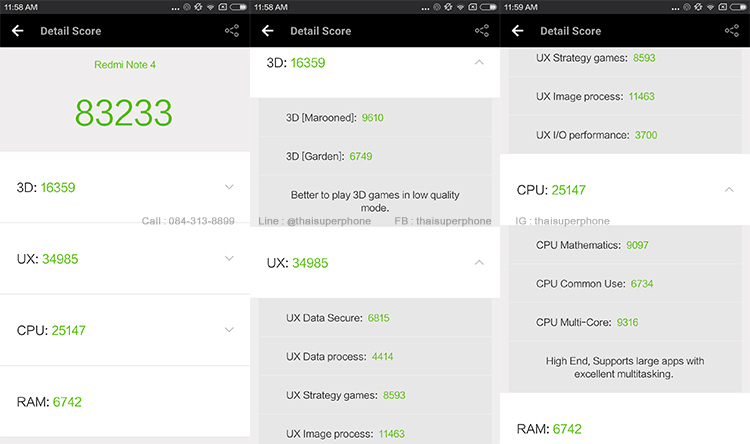Tap the Redmi Note 4 device name
The height and width of the screenshot is (444, 750).
pyautogui.click(x=124, y=64)
